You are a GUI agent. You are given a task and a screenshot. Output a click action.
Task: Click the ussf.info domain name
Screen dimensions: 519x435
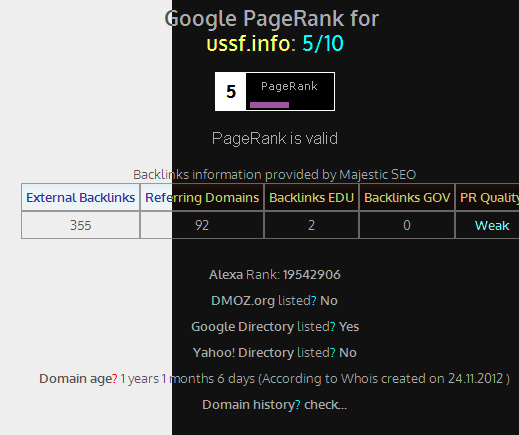[248, 44]
